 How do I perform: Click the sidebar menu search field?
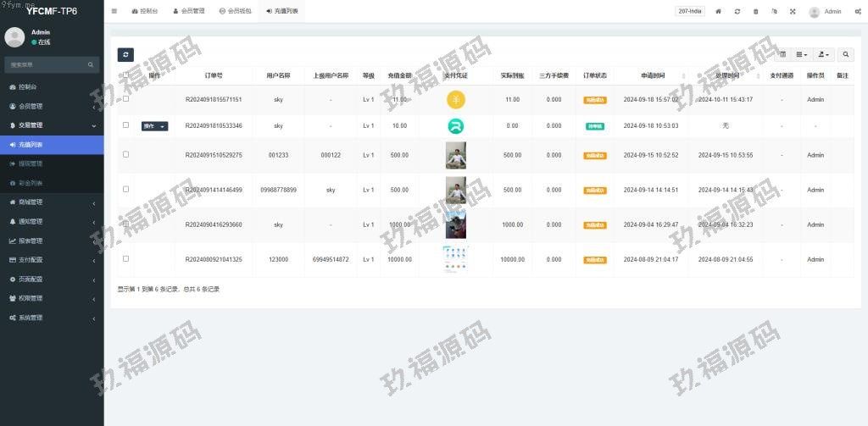point(47,64)
